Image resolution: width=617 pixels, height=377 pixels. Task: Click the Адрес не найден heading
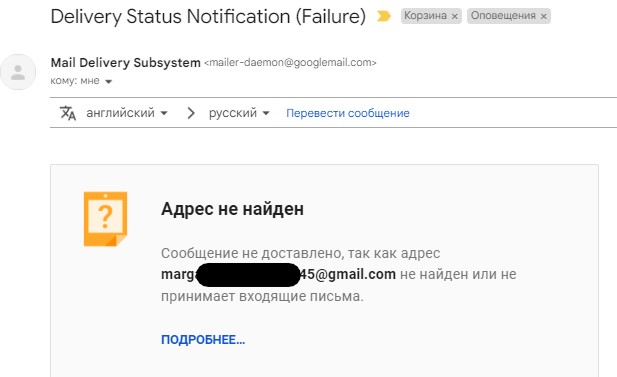pyautogui.click(x=232, y=209)
